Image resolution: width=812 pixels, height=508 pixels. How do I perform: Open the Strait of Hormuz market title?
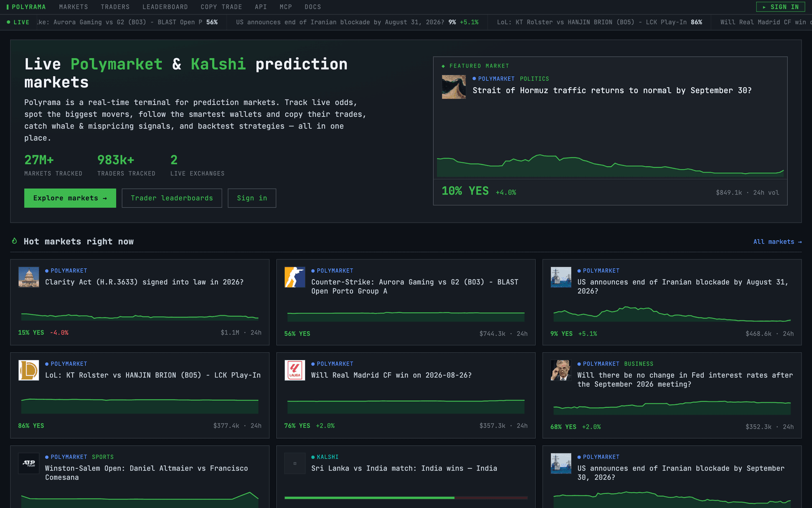tap(612, 90)
